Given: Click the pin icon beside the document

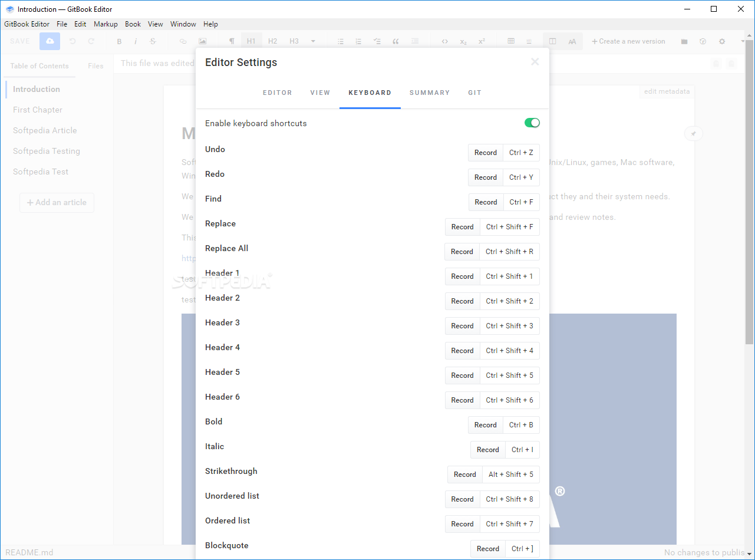Looking at the screenshot, I should [694, 134].
